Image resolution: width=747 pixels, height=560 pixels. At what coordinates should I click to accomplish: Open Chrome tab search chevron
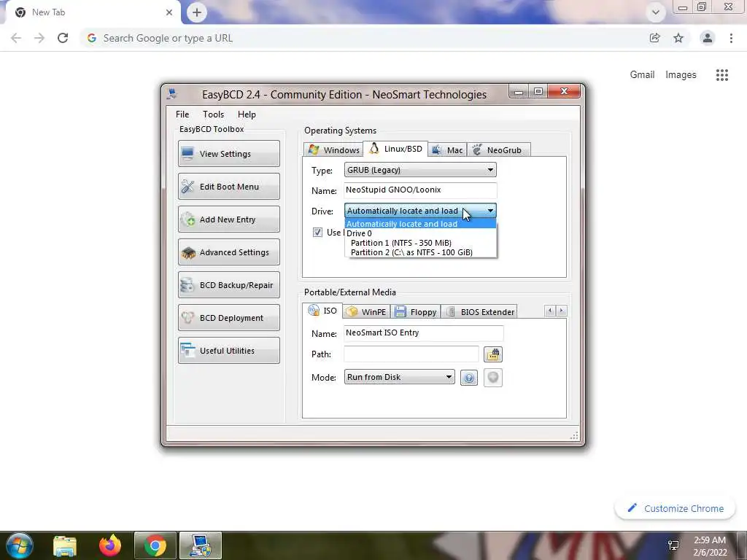(x=656, y=12)
